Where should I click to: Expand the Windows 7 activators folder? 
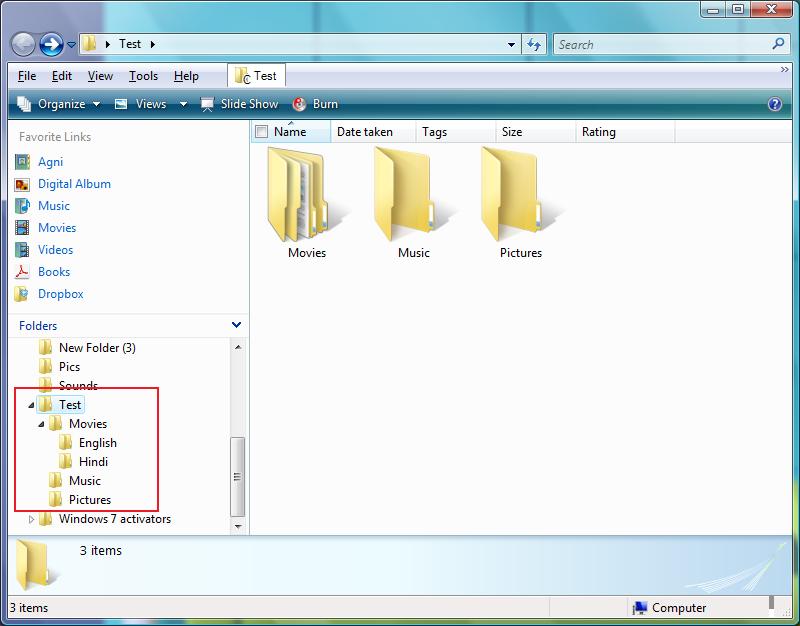tap(30, 519)
